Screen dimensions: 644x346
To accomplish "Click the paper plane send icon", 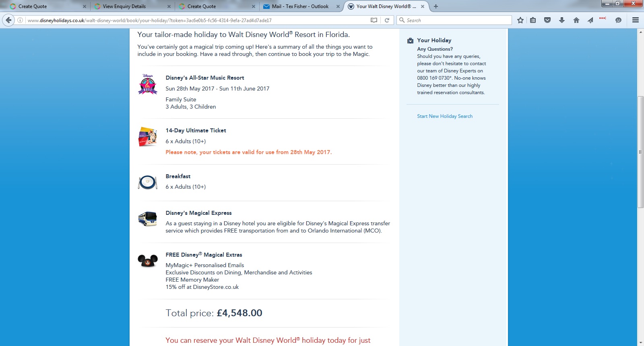I will tap(590, 20).
